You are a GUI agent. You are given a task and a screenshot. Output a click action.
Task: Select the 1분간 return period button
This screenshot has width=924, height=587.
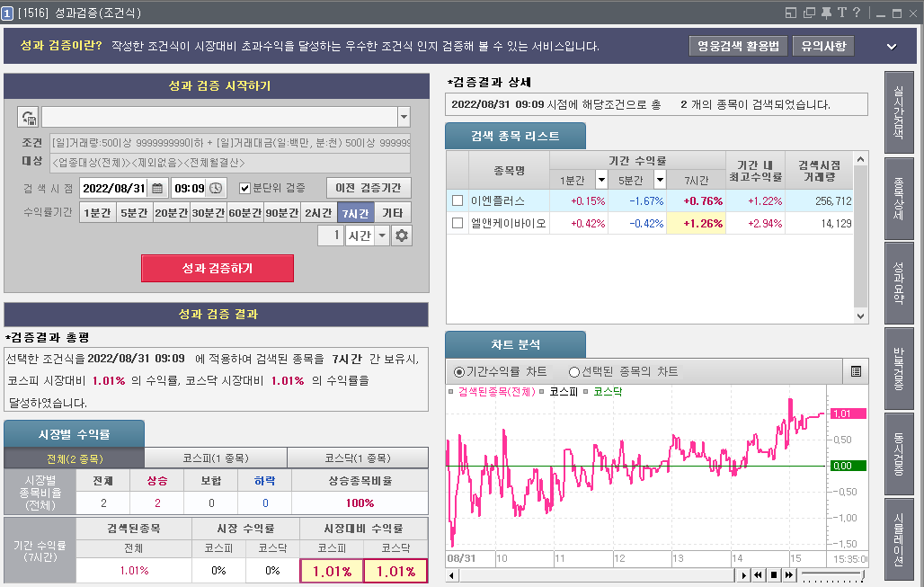(x=98, y=213)
